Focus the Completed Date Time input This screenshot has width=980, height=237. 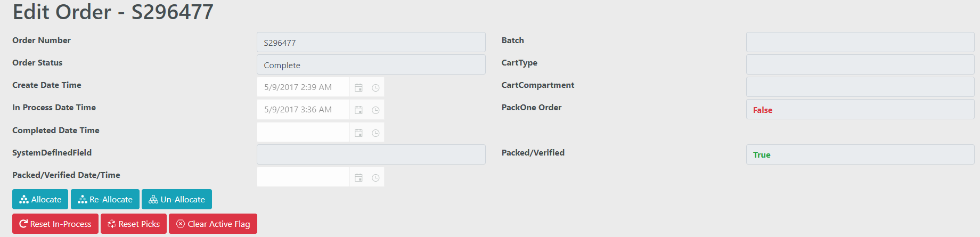[303, 133]
